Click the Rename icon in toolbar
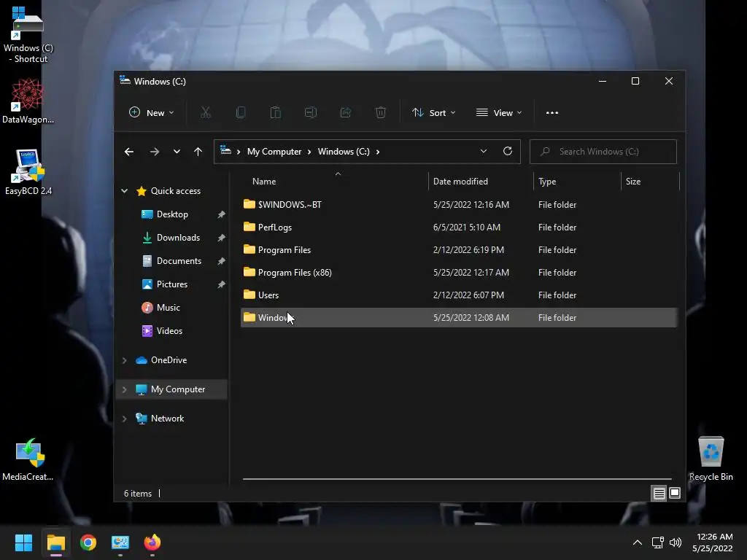This screenshot has width=747, height=560. click(311, 113)
